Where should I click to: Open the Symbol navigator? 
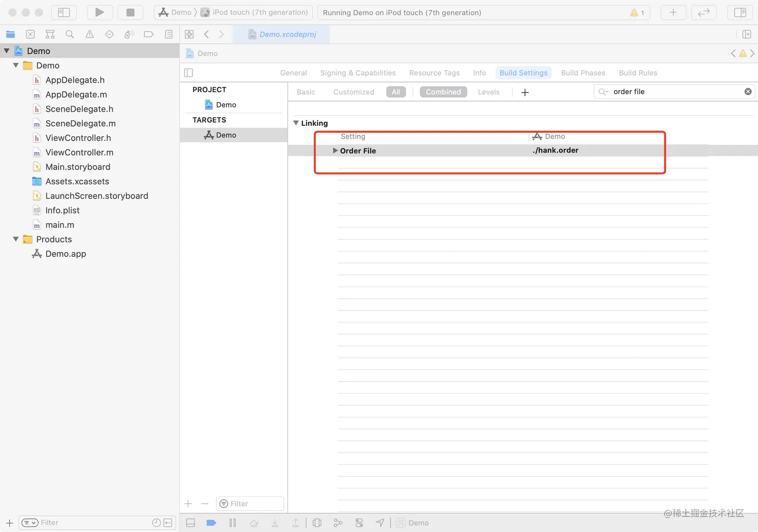point(50,34)
